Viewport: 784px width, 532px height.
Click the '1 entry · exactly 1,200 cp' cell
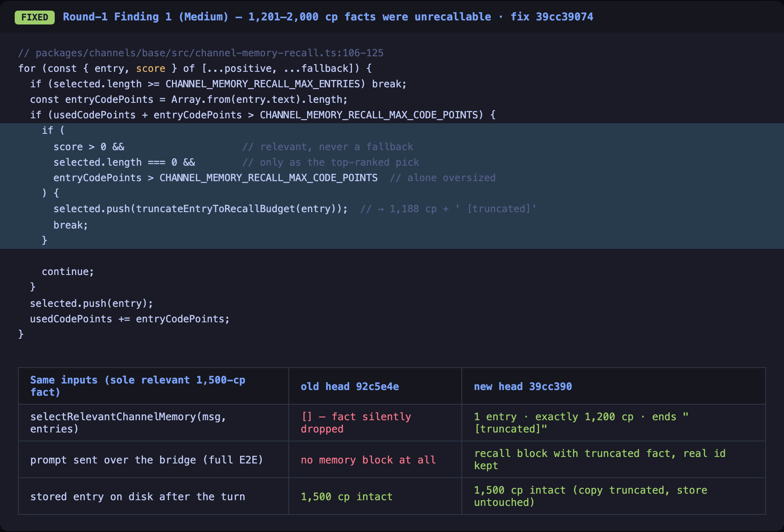coord(614,423)
